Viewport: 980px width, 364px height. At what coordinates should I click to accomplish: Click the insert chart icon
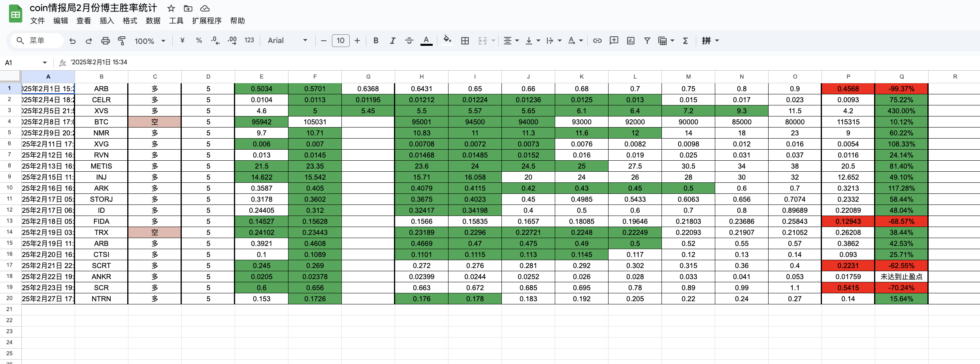(631, 41)
